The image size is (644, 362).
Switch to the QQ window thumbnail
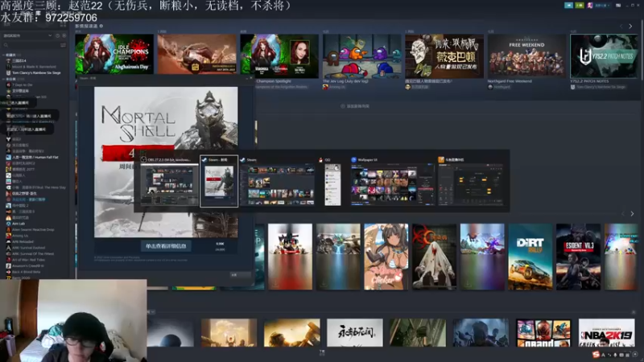click(x=332, y=181)
